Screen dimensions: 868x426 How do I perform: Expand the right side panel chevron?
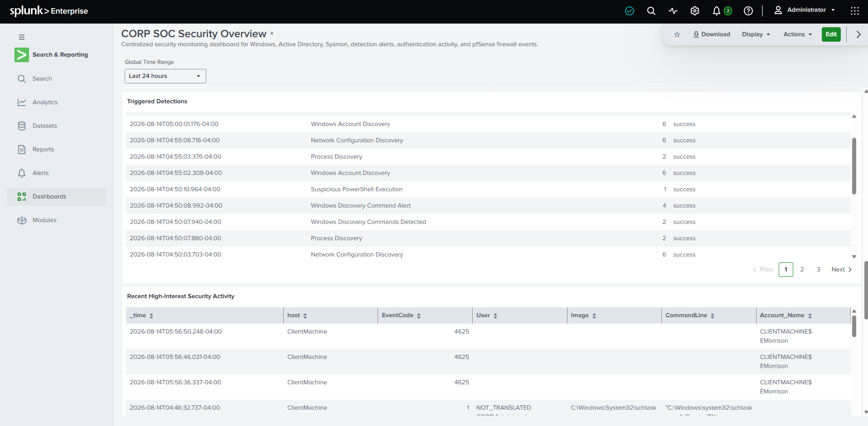pyautogui.click(x=858, y=34)
